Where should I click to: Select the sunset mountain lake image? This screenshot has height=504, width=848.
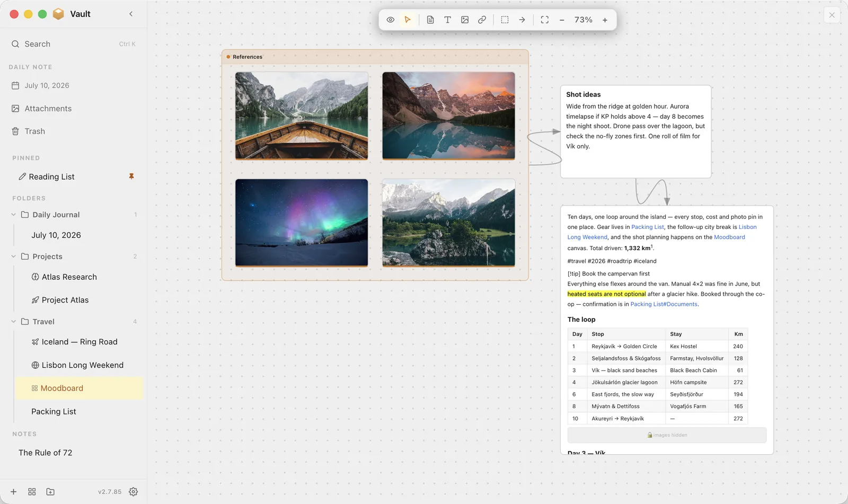point(448,116)
